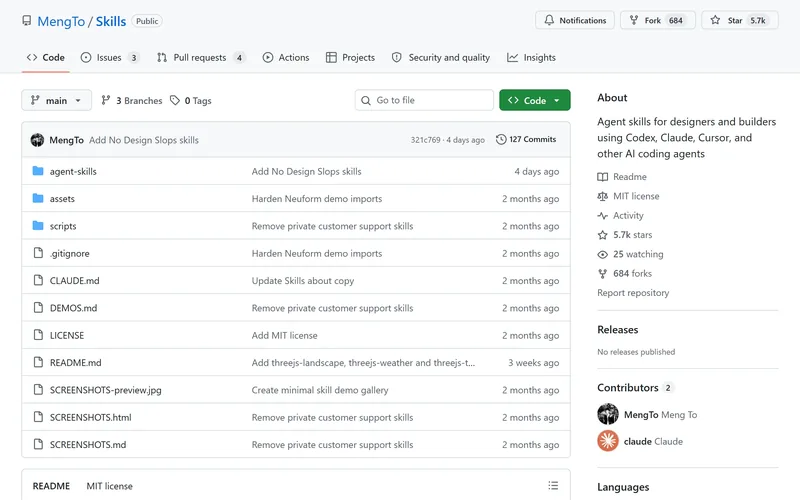Image resolution: width=800 pixels, height=500 pixels.
Task: Click the Star count 5.7k
Action: (758, 20)
